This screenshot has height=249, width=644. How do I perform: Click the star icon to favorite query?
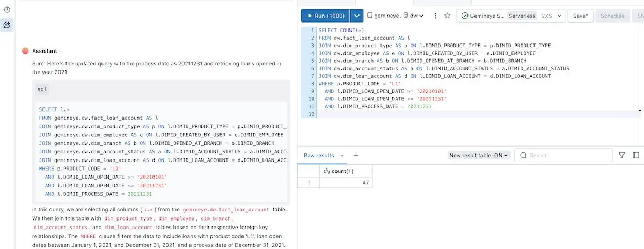(x=447, y=16)
